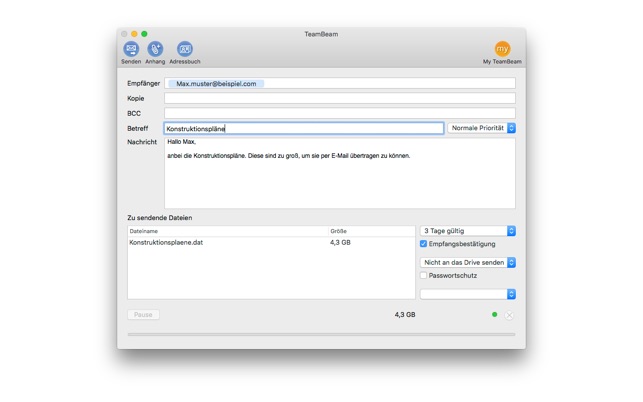The height and width of the screenshot is (402, 643).
Task: Click the 4,3 GB size cell
Action: (x=340, y=242)
